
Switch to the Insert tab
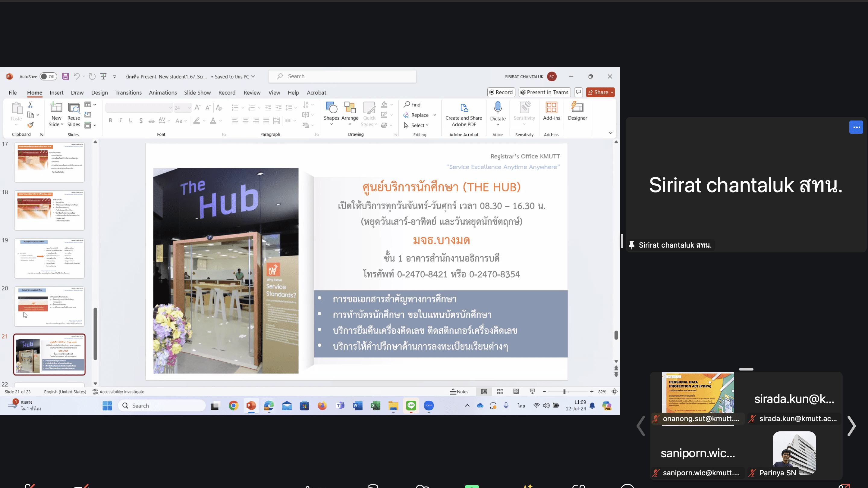click(x=56, y=92)
